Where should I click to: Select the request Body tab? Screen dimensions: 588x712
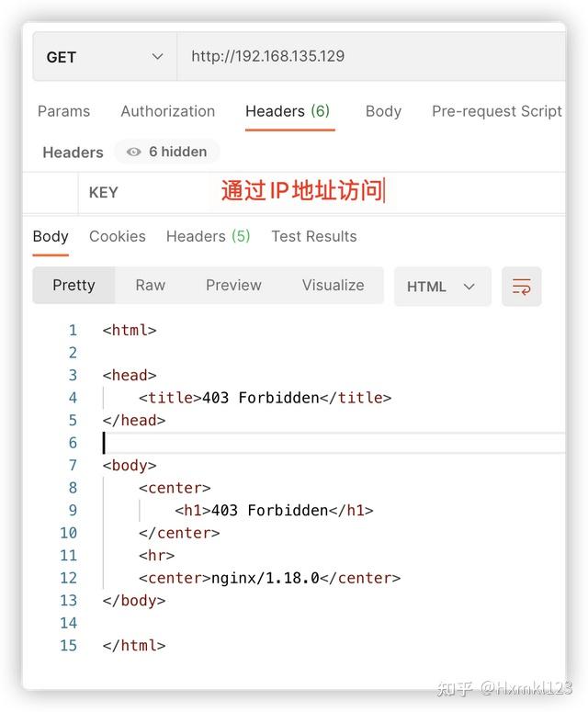(383, 111)
